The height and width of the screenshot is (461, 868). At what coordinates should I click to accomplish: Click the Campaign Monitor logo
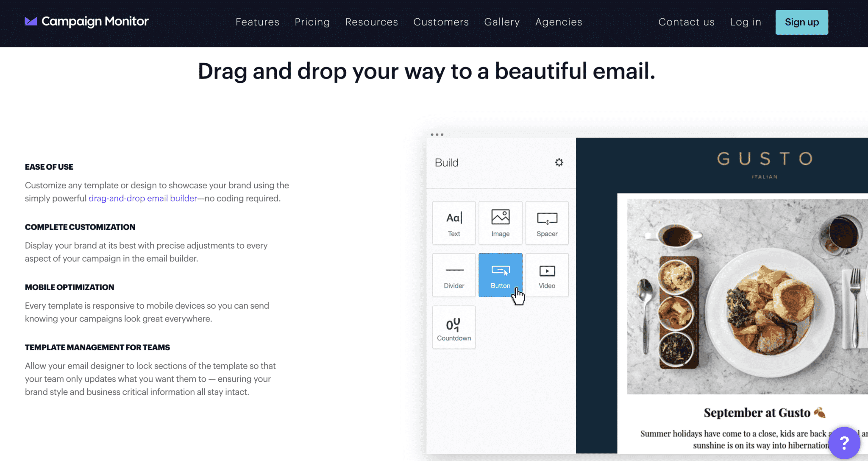point(87,22)
